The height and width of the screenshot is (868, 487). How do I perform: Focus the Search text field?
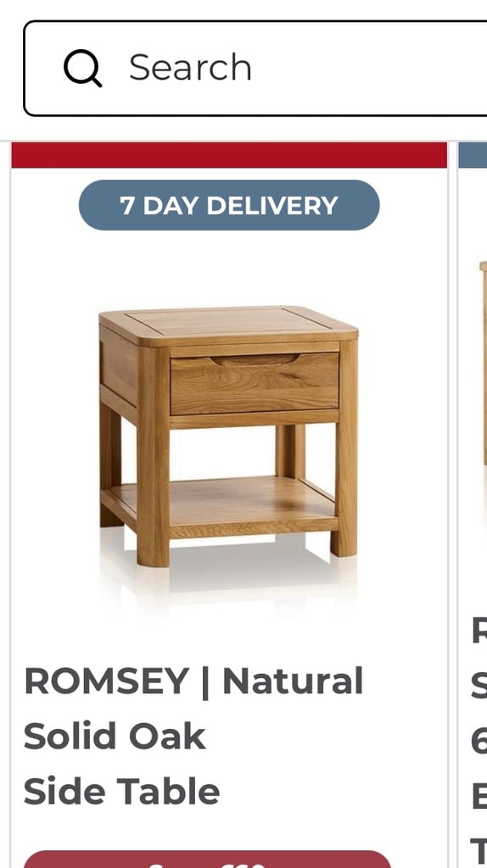pos(255,68)
